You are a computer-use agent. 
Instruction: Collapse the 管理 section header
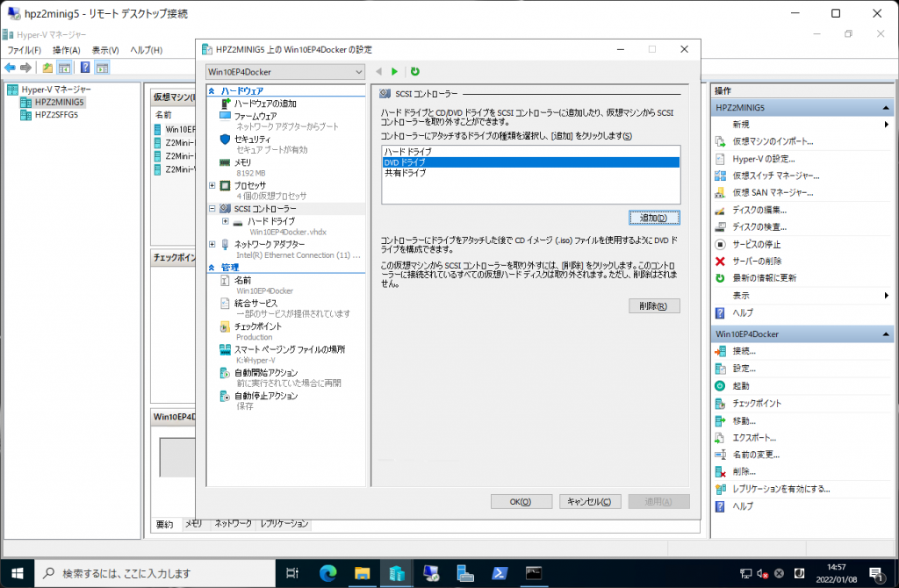click(x=212, y=268)
